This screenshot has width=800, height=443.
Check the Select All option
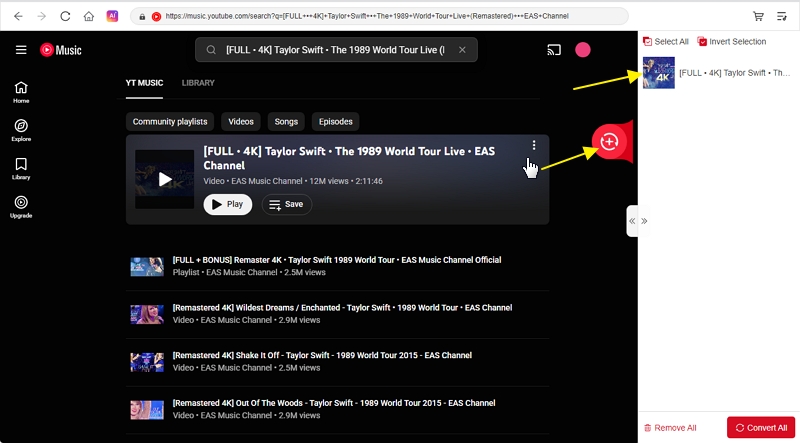(x=666, y=41)
